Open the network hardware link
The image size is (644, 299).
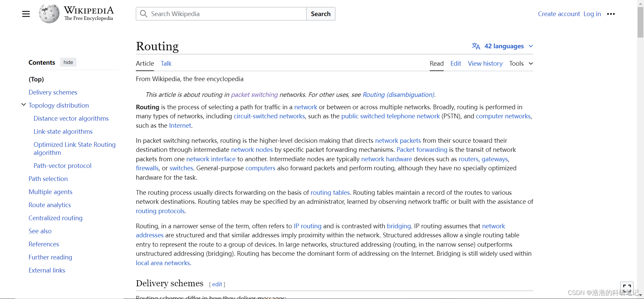tap(386, 159)
